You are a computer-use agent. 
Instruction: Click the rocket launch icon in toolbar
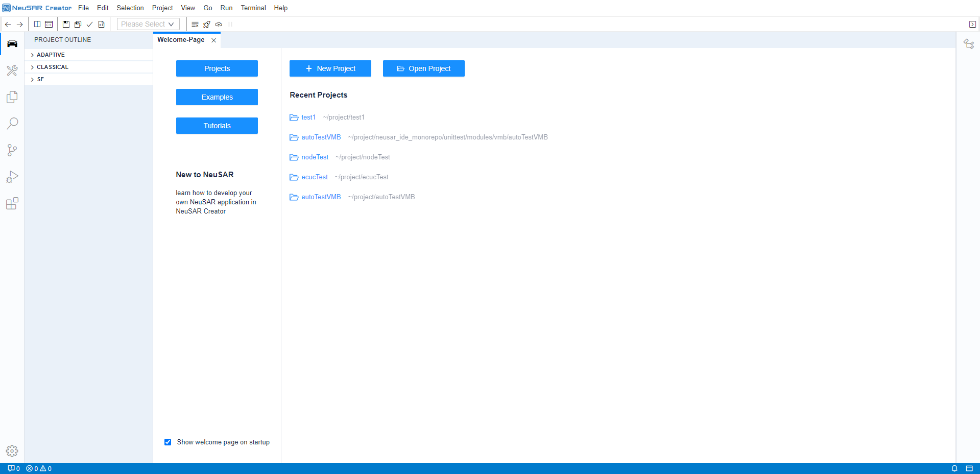tap(207, 24)
